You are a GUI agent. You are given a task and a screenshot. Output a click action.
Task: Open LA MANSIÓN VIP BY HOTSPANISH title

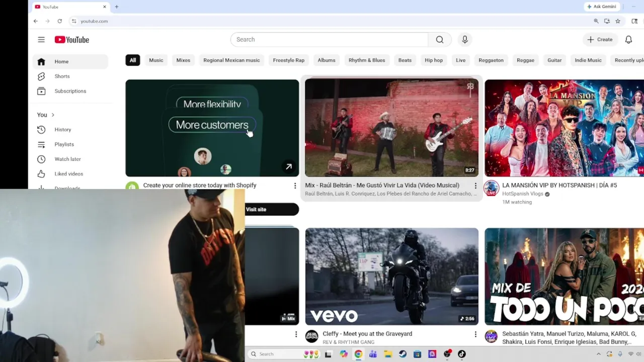(x=559, y=186)
